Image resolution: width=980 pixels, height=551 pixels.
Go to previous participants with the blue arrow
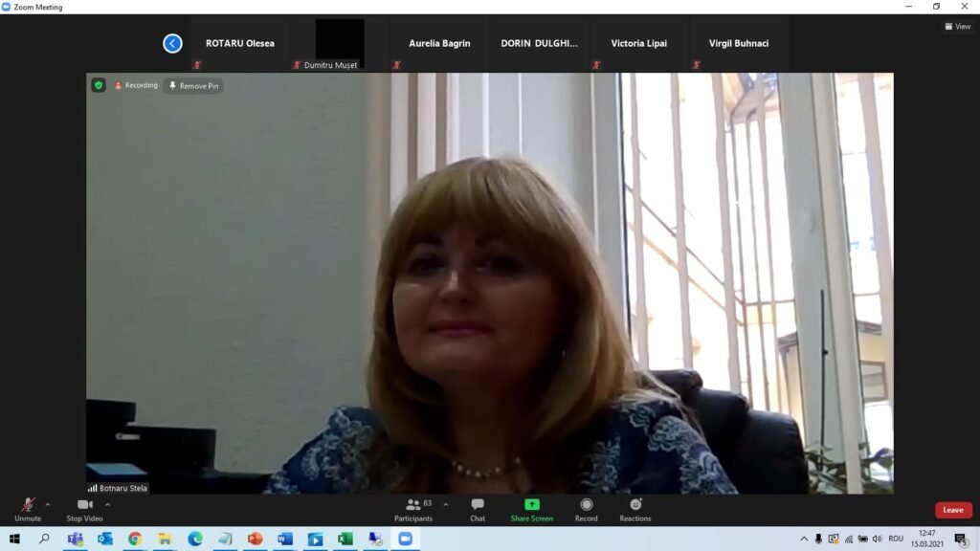[x=172, y=43]
